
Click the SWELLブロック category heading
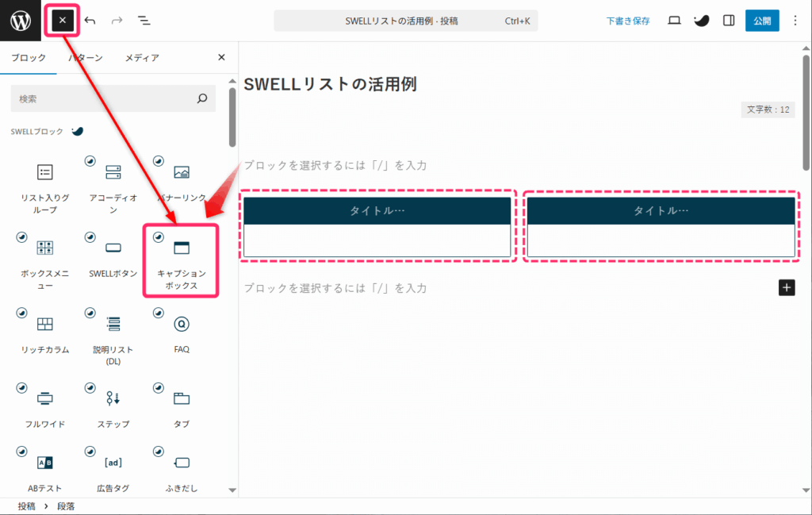click(36, 132)
